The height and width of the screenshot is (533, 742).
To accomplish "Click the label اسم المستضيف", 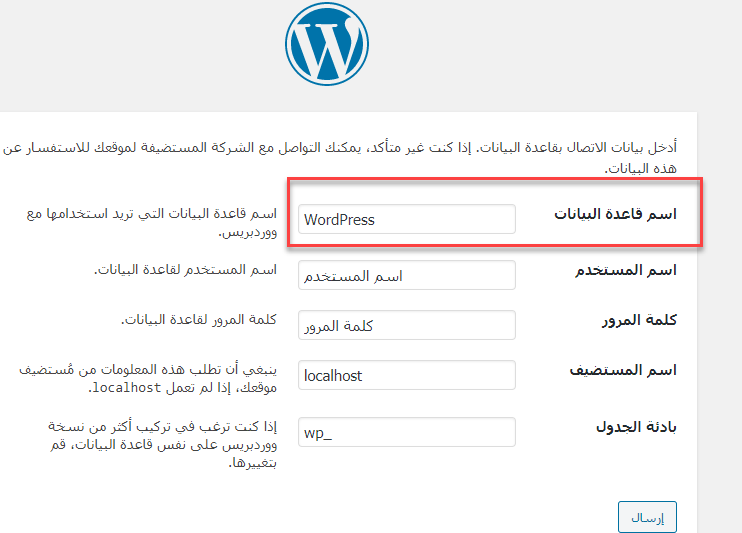I will click(x=623, y=370).
